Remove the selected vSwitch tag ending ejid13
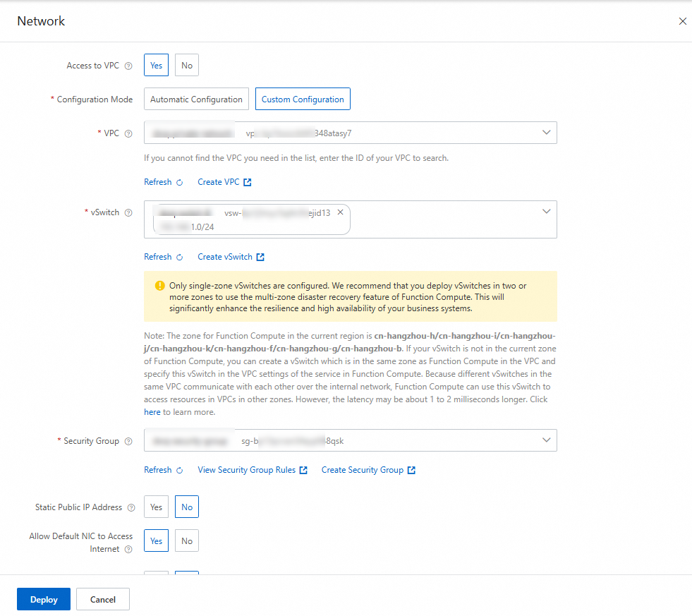Viewport: 692px width, 616px height. (340, 212)
